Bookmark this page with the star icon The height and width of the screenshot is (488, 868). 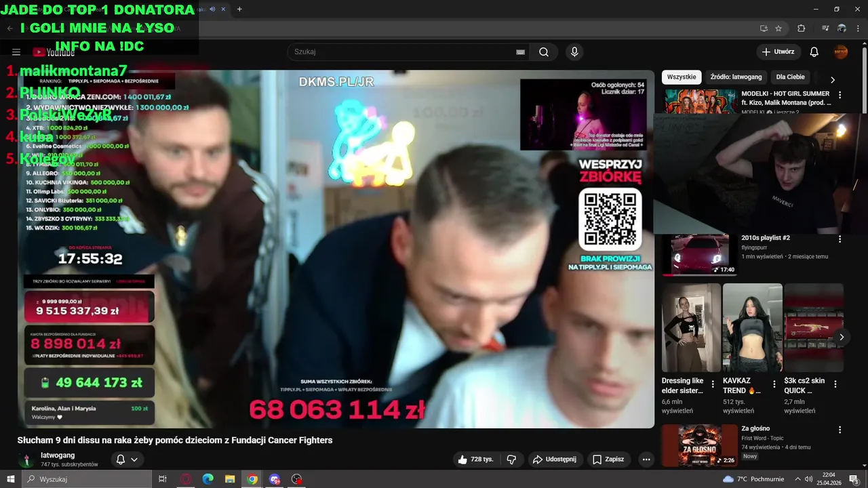(778, 28)
